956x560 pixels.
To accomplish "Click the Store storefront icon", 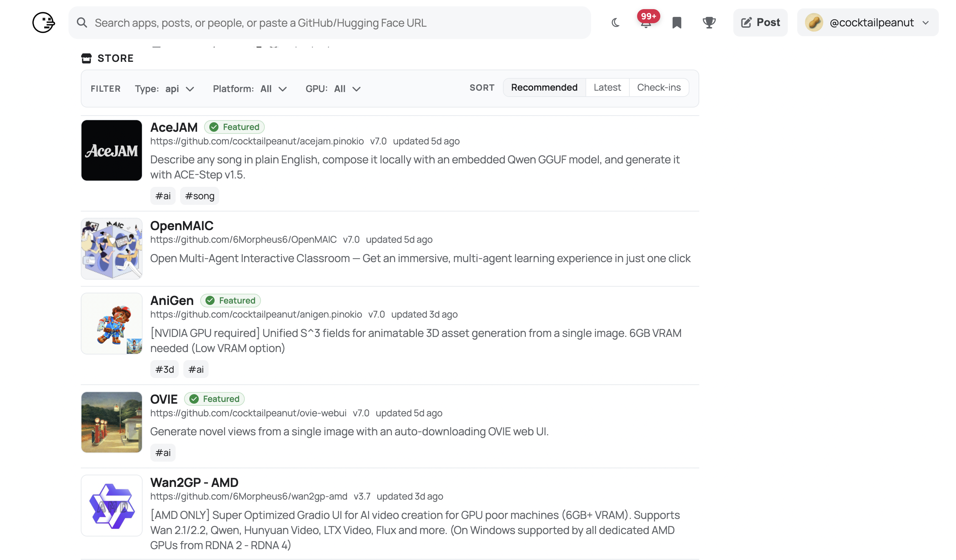I will (86, 58).
